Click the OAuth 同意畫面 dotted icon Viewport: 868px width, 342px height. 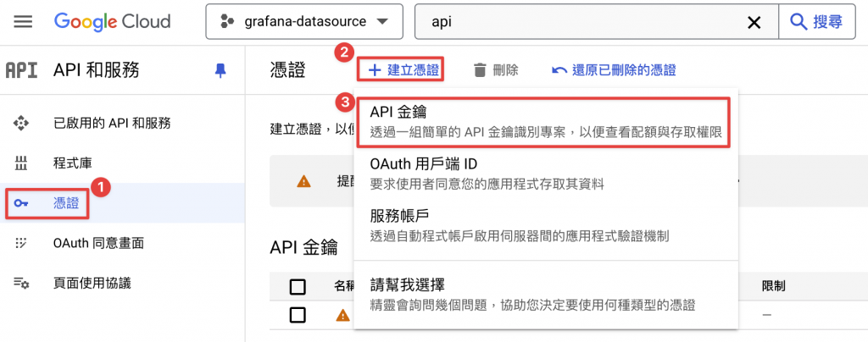[21, 243]
